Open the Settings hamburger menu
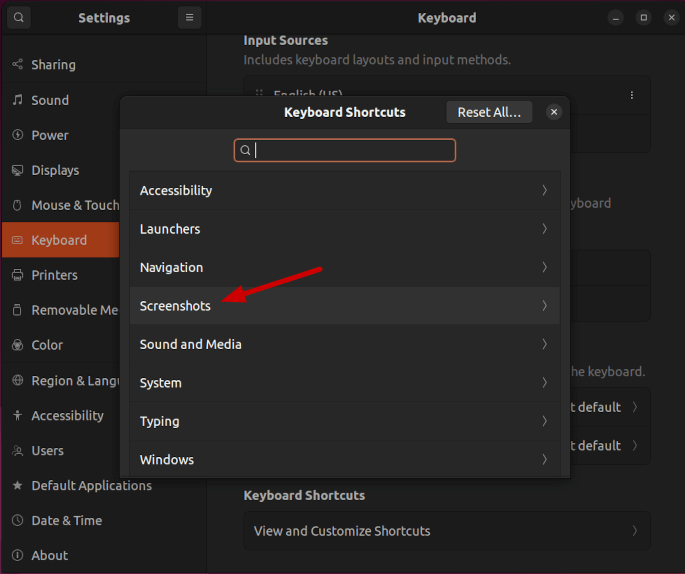 (189, 18)
